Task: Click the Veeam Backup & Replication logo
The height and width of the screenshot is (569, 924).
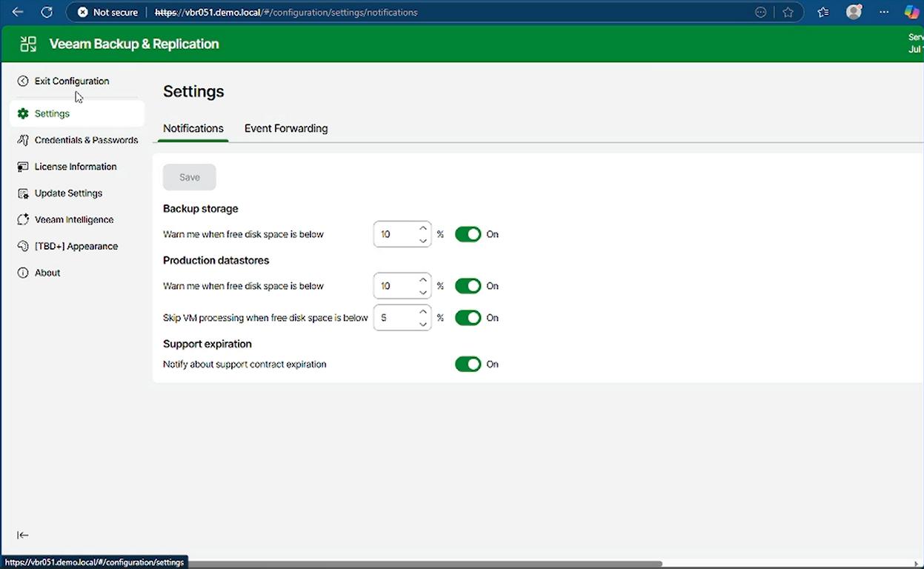Action: click(28, 44)
